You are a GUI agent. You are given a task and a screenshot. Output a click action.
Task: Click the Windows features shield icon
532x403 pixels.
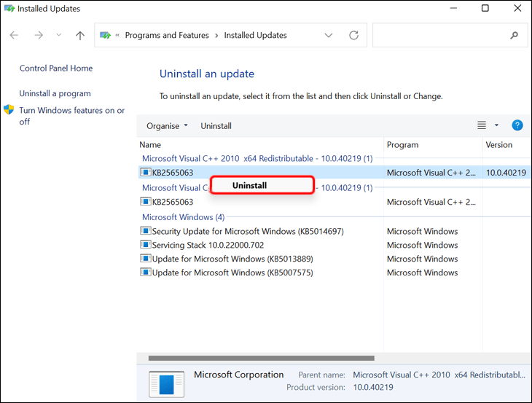coord(9,109)
